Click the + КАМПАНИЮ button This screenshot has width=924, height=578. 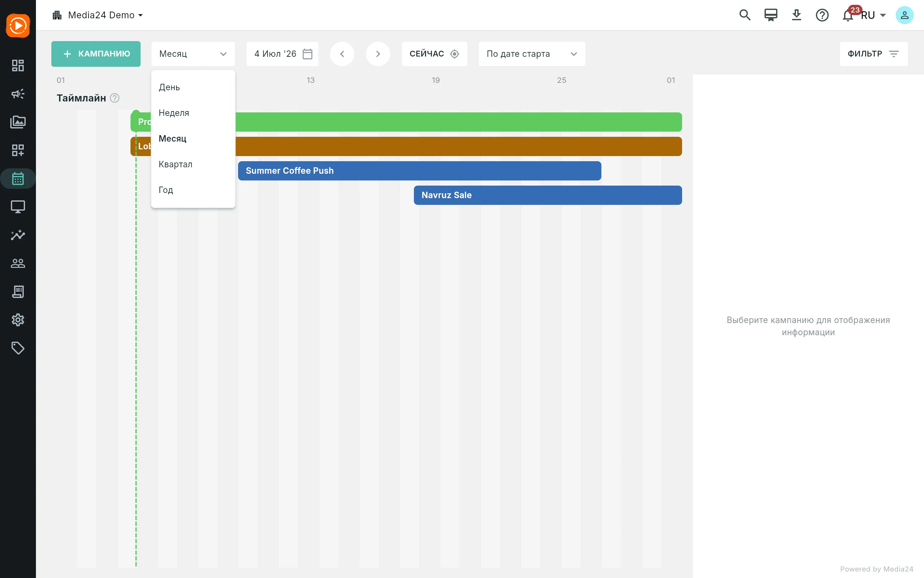(x=96, y=54)
